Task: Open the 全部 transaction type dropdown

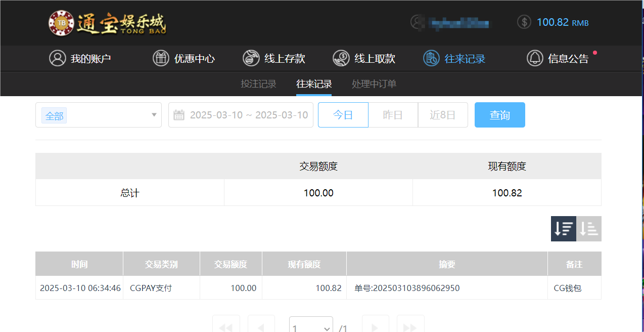Action: click(x=98, y=115)
